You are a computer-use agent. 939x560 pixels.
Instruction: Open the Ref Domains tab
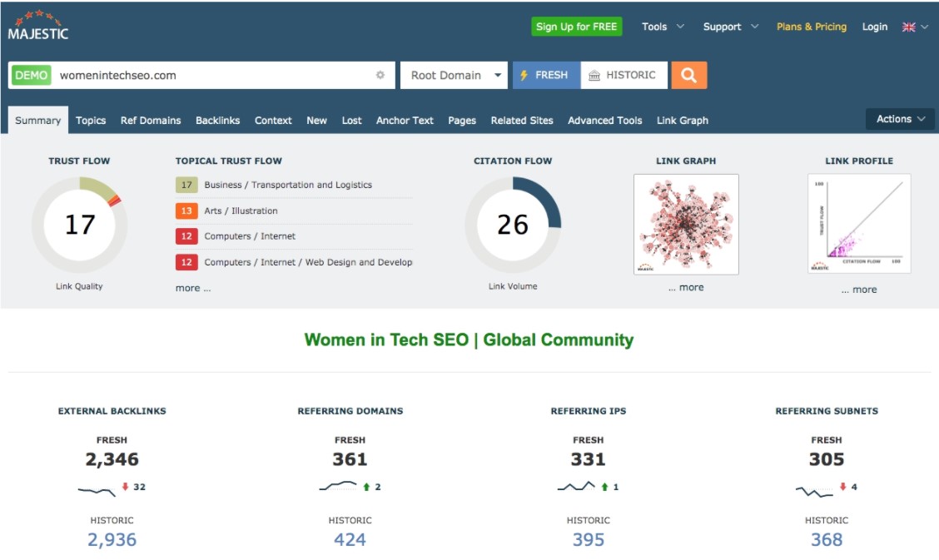click(x=151, y=120)
